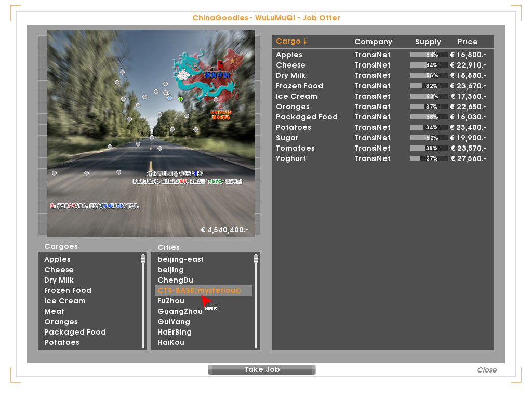Click the Take Job button
Screen dimensions: 532x399
(262, 369)
